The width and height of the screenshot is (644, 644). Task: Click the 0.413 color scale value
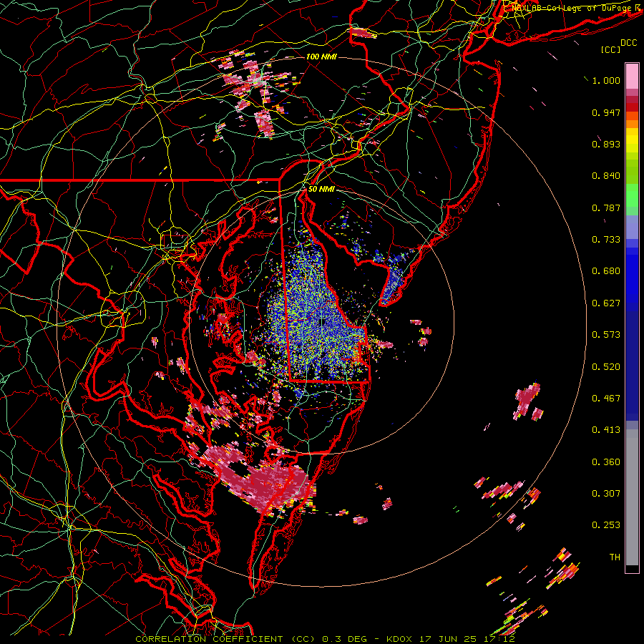[606, 430]
